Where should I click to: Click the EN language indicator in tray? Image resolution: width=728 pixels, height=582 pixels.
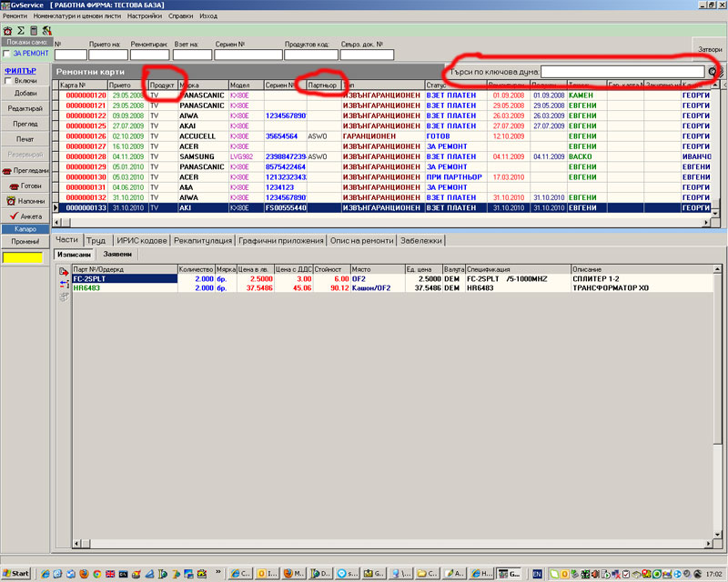[x=537, y=574]
